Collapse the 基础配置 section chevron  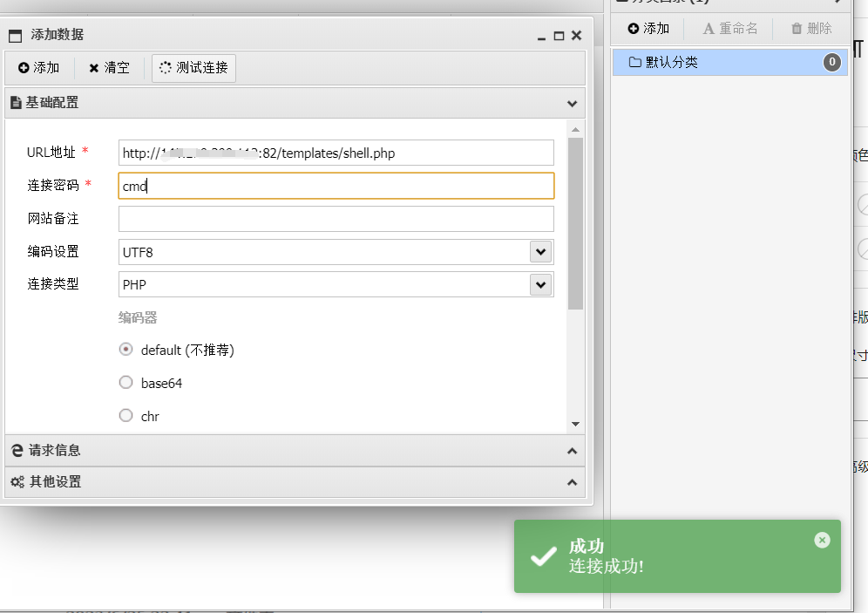tap(572, 104)
